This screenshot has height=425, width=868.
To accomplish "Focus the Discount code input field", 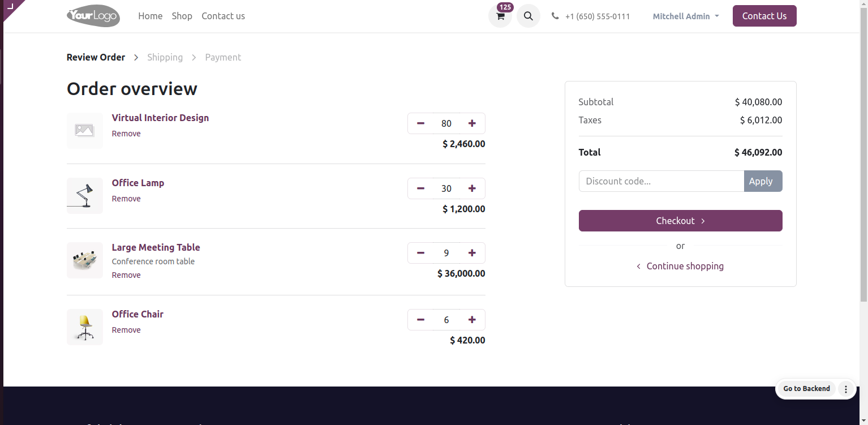I will 661,181.
